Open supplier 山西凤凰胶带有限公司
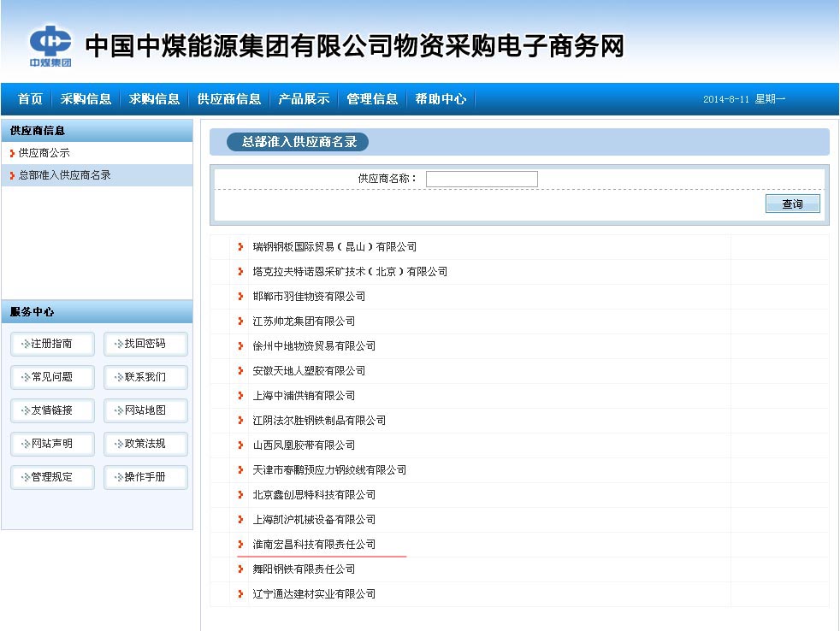The height and width of the screenshot is (631, 840). (304, 445)
